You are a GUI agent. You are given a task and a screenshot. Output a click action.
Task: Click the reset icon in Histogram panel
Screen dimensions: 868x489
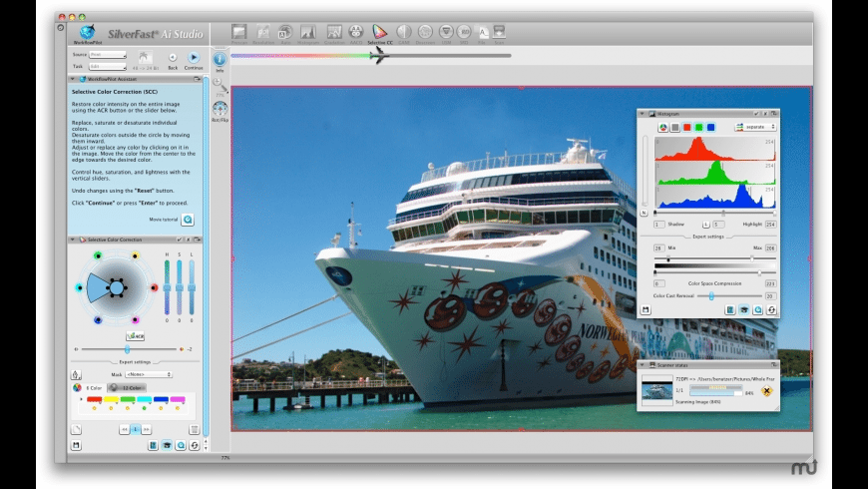coord(771,310)
